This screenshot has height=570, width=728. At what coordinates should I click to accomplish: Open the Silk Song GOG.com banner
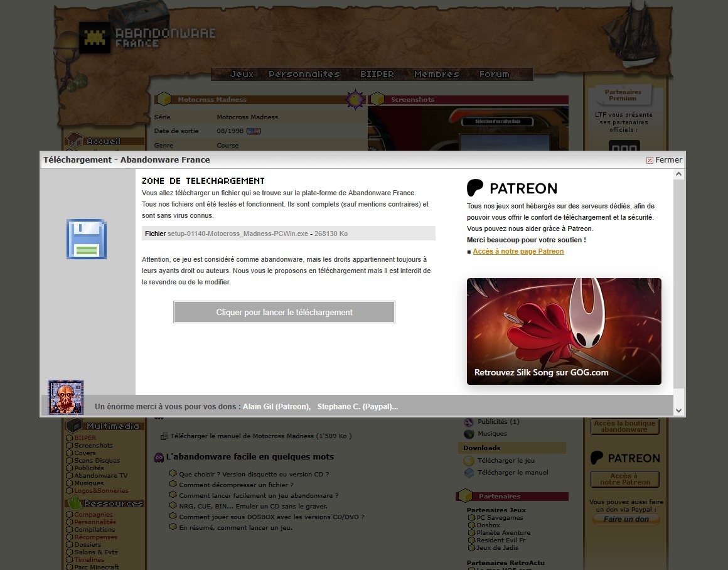[564, 331]
